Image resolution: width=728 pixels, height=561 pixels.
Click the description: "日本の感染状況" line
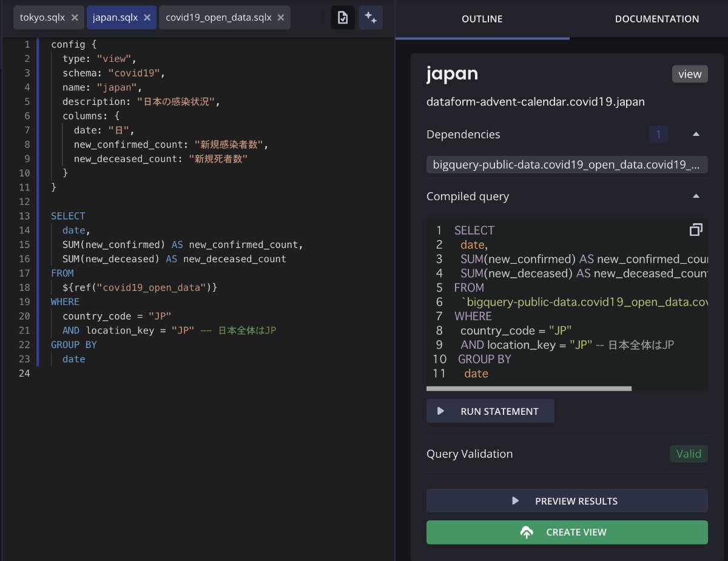pos(141,102)
